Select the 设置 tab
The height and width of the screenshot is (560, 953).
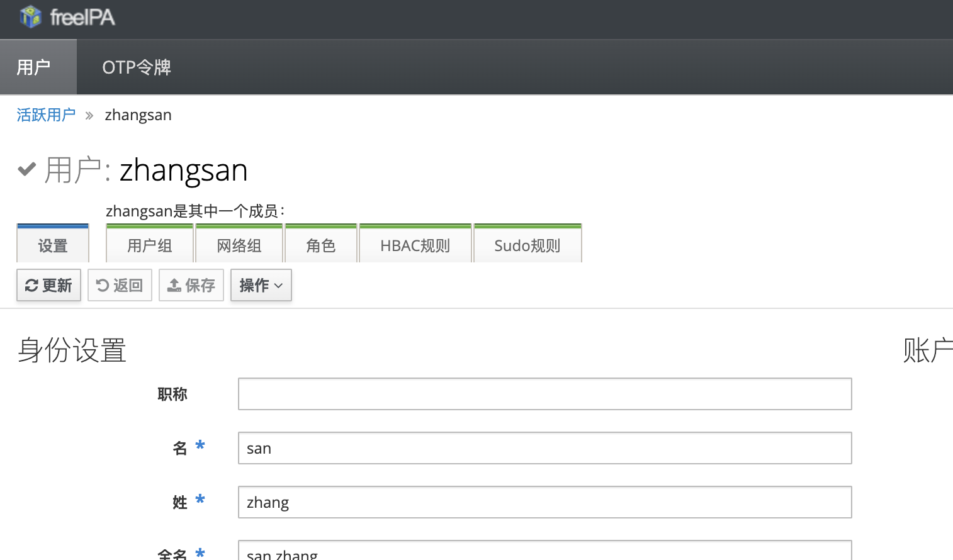pos(53,245)
